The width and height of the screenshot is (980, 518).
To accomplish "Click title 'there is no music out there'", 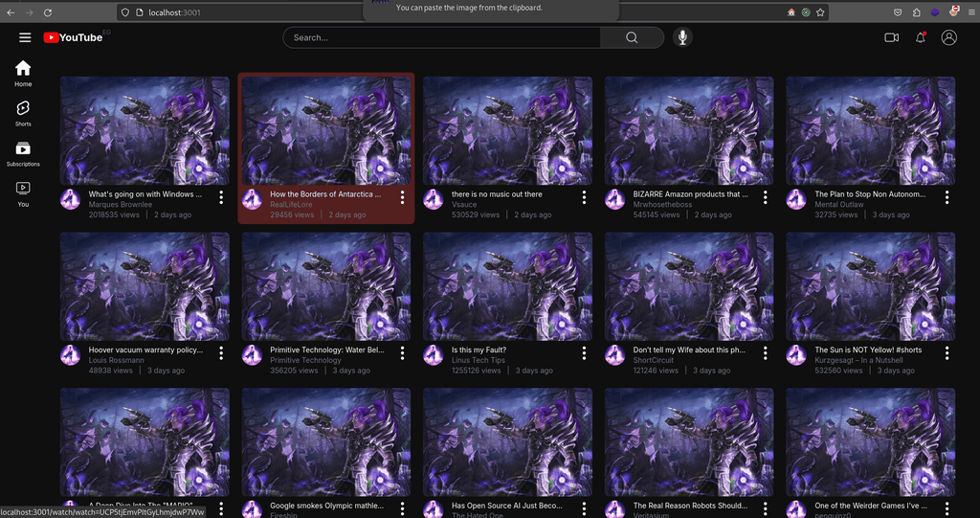I will (497, 194).
